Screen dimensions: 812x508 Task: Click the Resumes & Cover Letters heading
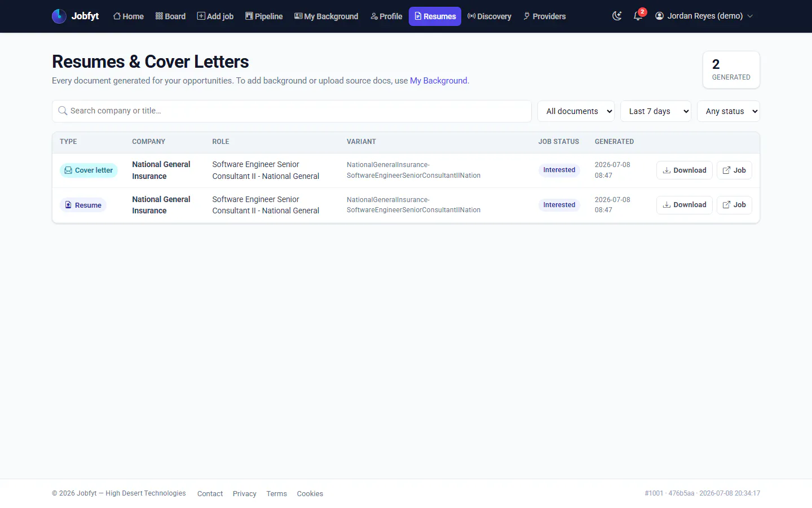[151, 62]
